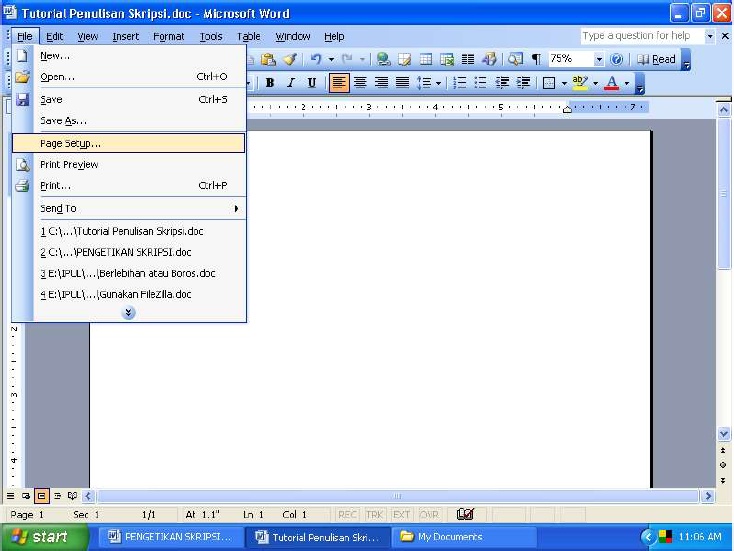Open the Insert menu
Screen dimensions: 734x551
coord(125,37)
